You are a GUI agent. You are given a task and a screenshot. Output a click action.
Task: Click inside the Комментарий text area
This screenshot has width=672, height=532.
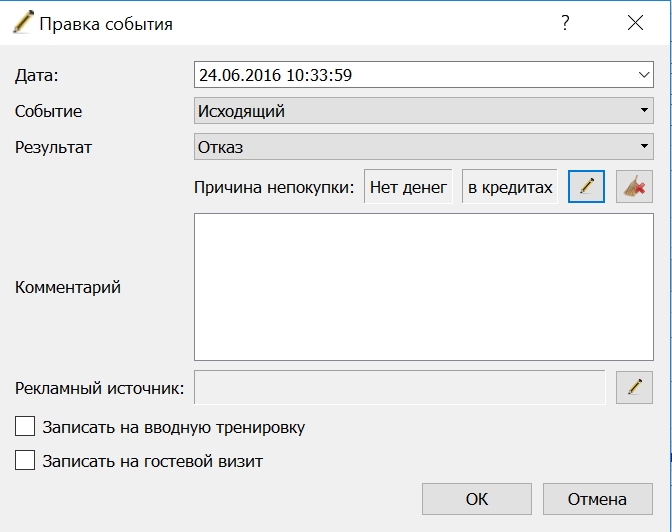click(x=423, y=287)
